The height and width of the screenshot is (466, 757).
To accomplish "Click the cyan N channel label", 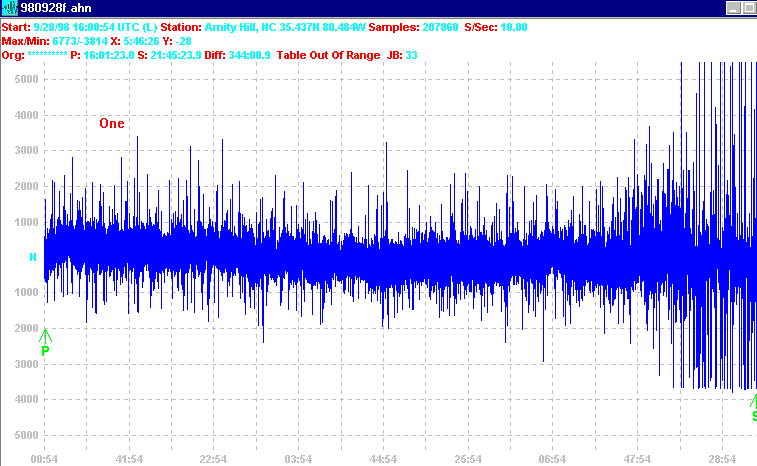I will click(33, 257).
